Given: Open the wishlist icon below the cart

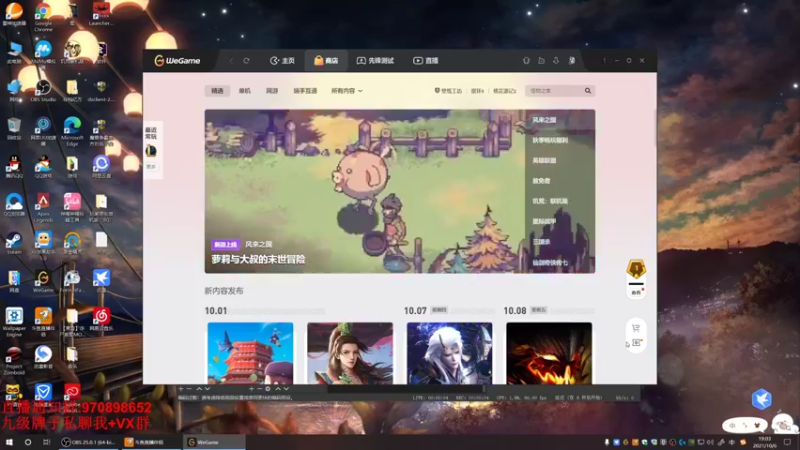Looking at the screenshot, I should [636, 342].
